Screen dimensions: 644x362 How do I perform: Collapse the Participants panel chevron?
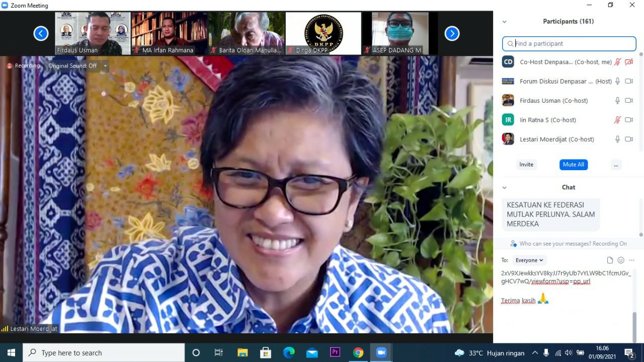tap(504, 22)
